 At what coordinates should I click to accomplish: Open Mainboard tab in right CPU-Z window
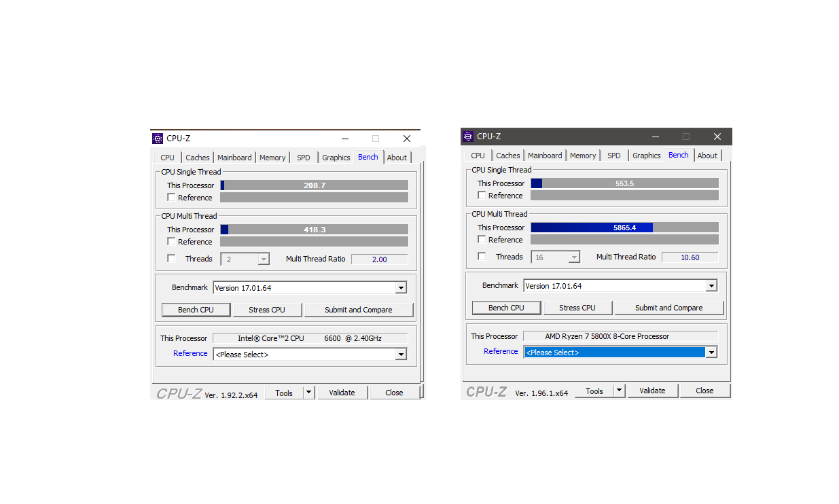(545, 156)
